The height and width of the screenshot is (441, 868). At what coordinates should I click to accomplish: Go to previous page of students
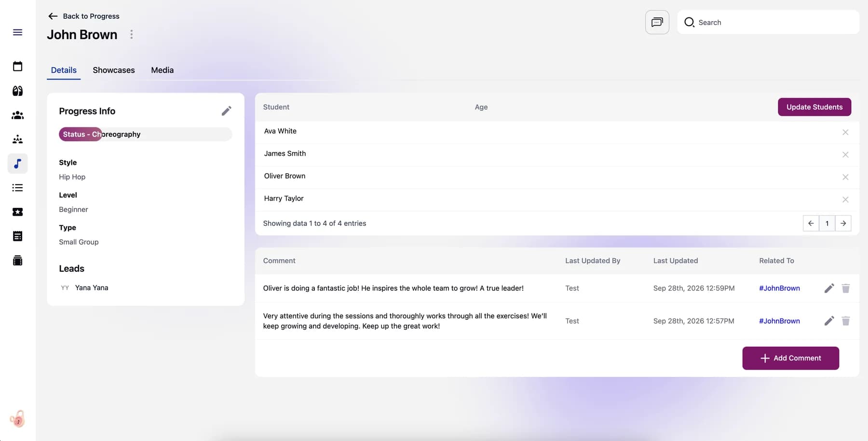(x=811, y=223)
